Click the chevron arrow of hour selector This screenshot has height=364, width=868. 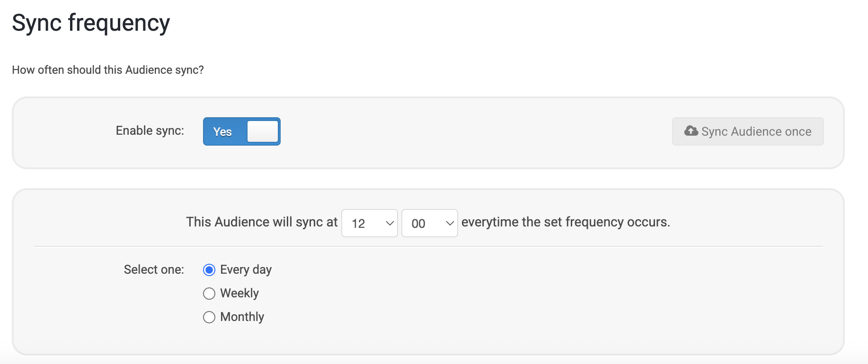pos(390,223)
